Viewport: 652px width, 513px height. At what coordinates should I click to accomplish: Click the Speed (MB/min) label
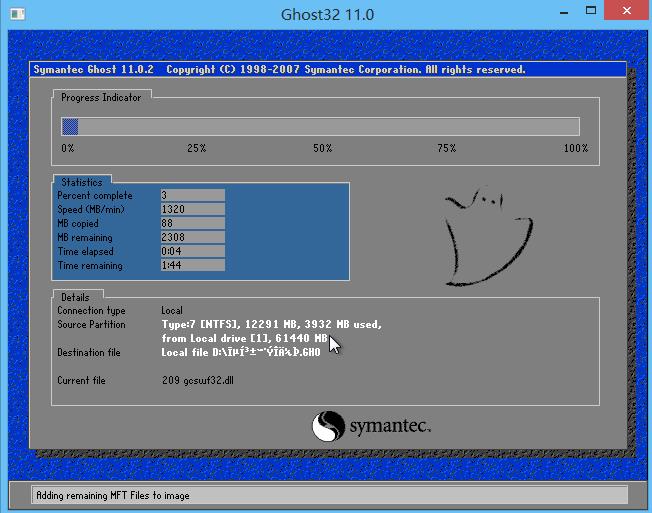click(91, 209)
